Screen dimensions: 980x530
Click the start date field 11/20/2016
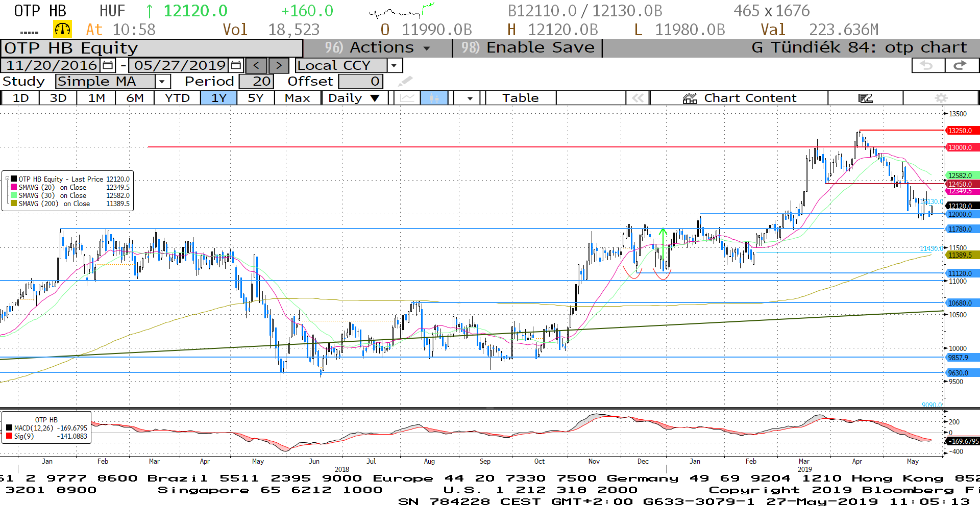(52, 65)
